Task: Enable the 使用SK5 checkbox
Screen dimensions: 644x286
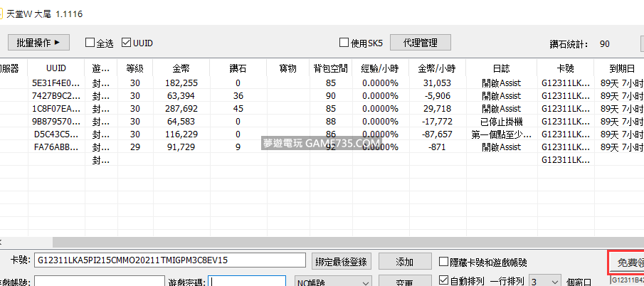Action: 344,43
